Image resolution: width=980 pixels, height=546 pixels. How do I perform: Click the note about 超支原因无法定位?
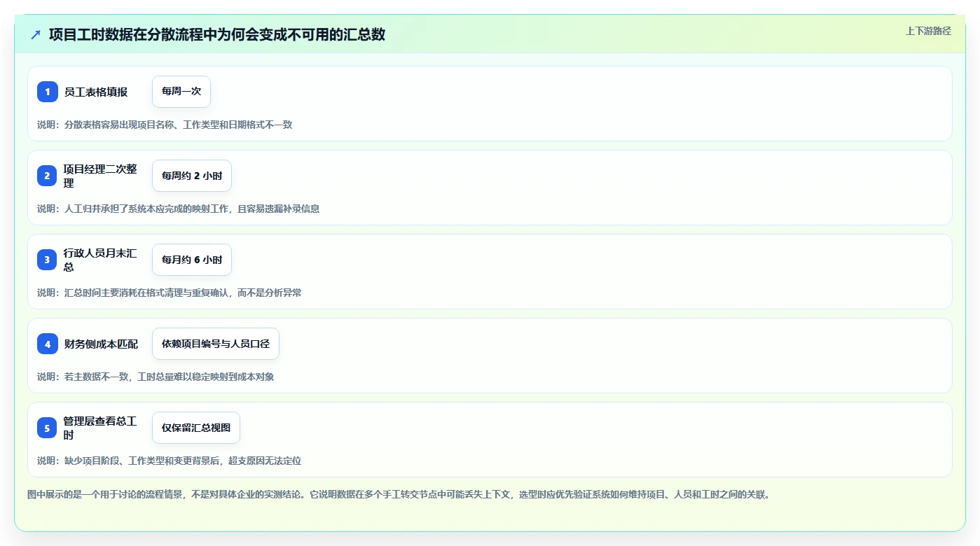(170, 461)
